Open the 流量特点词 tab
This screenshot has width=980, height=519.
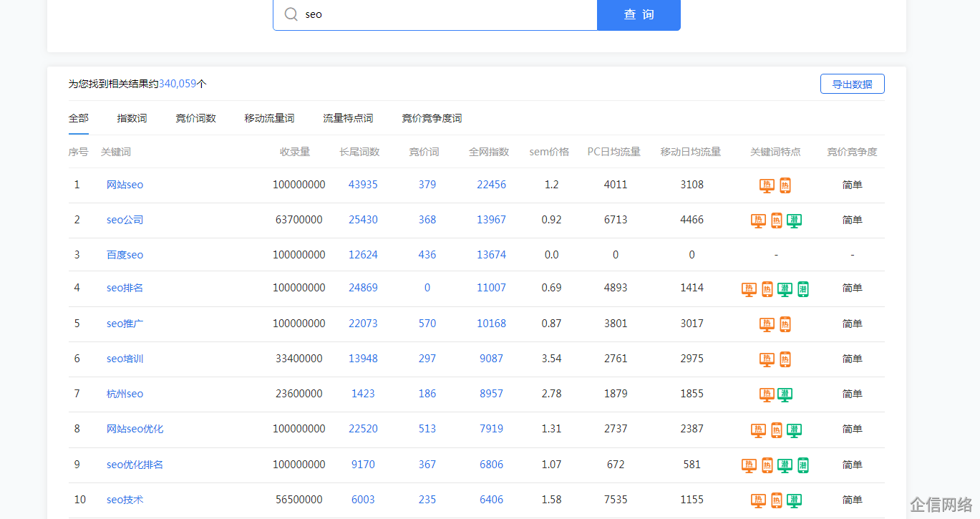(348, 118)
